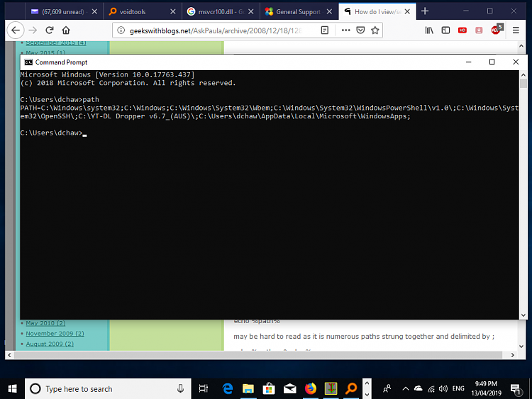Reload the current Firefox page

(50, 30)
